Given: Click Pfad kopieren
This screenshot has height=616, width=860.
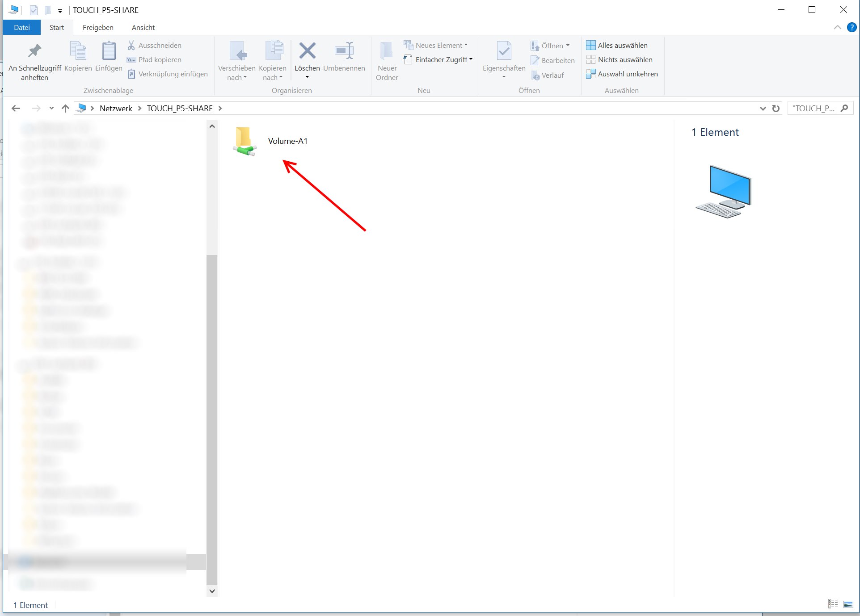Looking at the screenshot, I should (x=154, y=59).
